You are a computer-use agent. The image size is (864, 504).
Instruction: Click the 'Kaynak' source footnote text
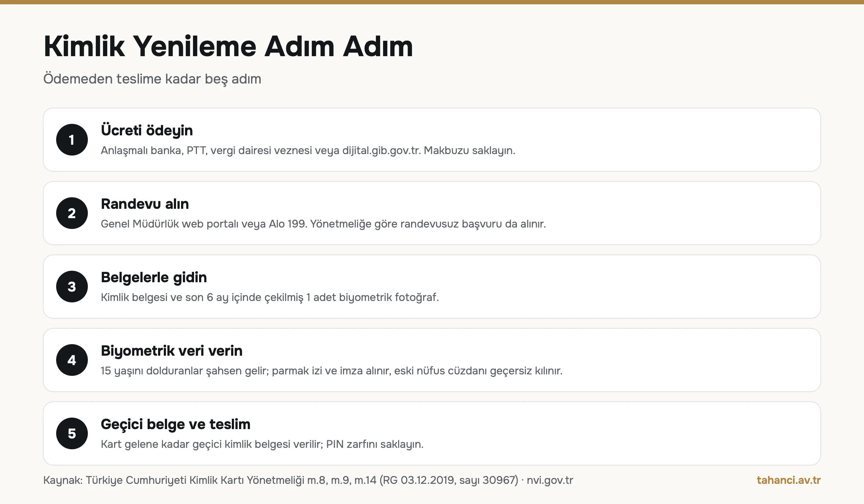click(x=308, y=480)
